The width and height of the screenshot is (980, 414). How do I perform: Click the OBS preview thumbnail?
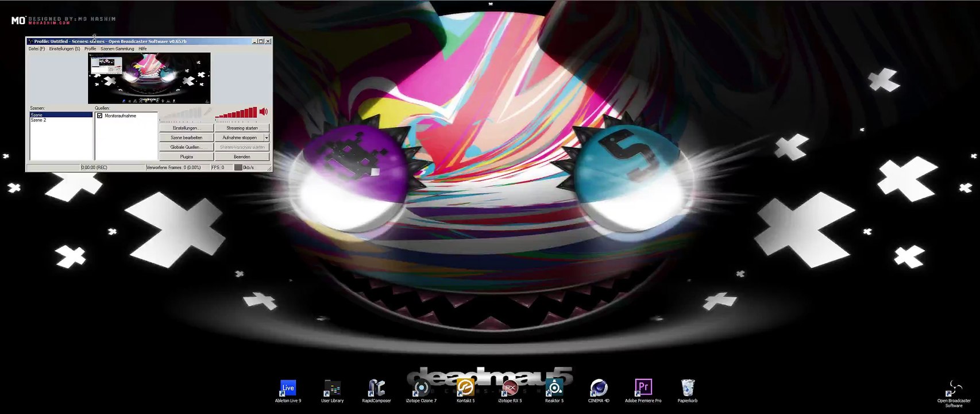(149, 78)
